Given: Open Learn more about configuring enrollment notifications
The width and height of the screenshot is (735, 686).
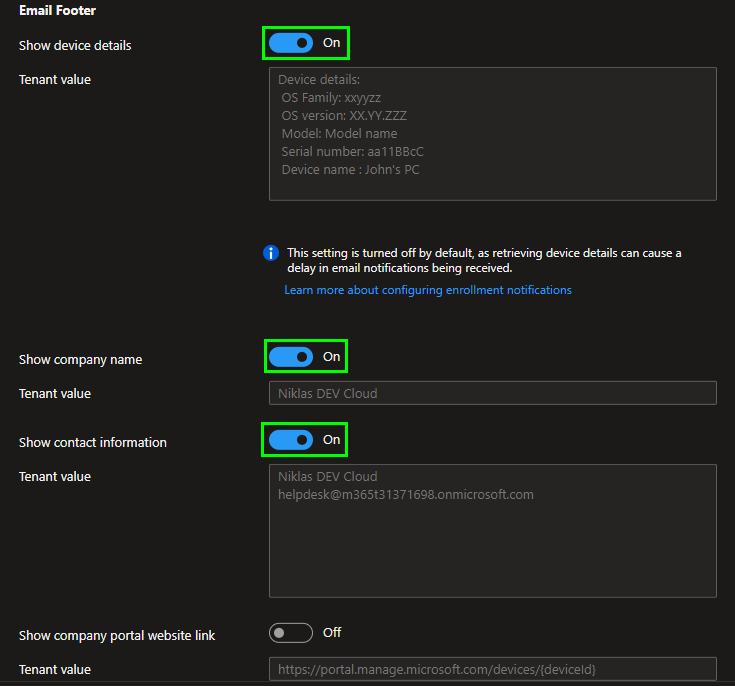Looking at the screenshot, I should (428, 290).
